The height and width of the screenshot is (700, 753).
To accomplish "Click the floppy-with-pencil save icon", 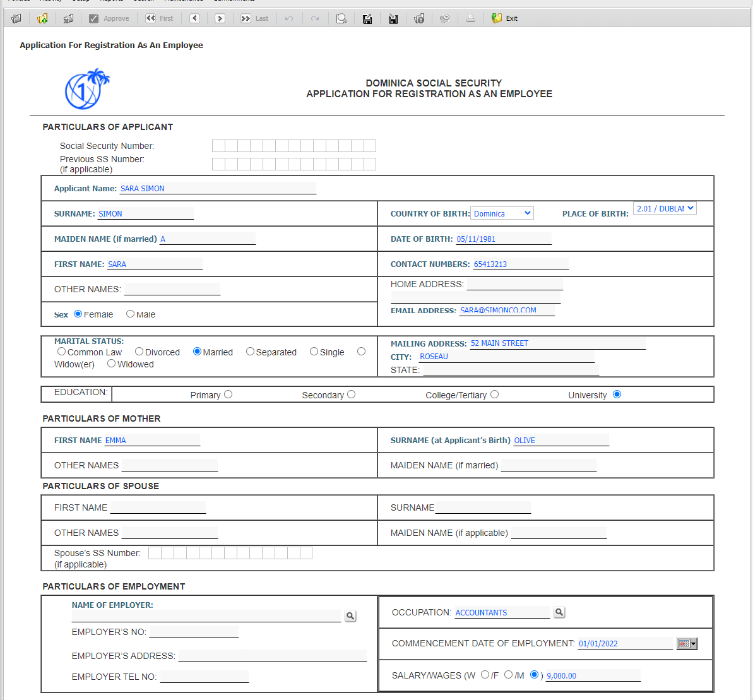I will [x=367, y=19].
